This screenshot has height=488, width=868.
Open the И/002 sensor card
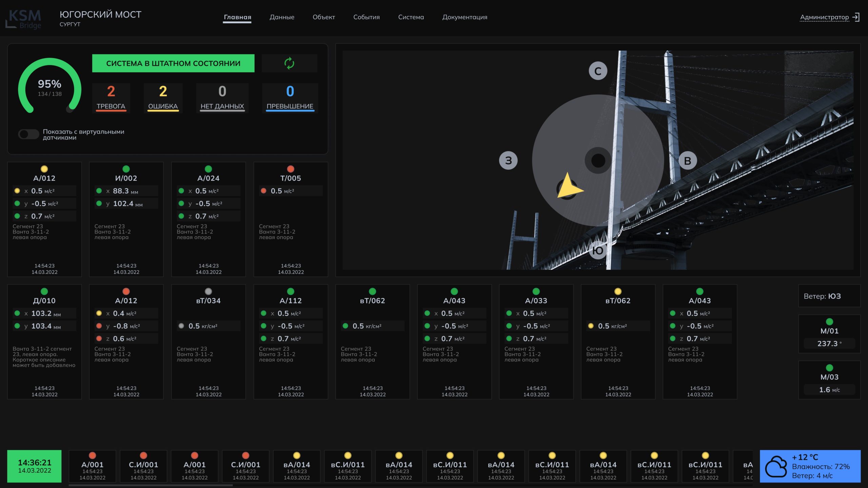click(x=126, y=219)
